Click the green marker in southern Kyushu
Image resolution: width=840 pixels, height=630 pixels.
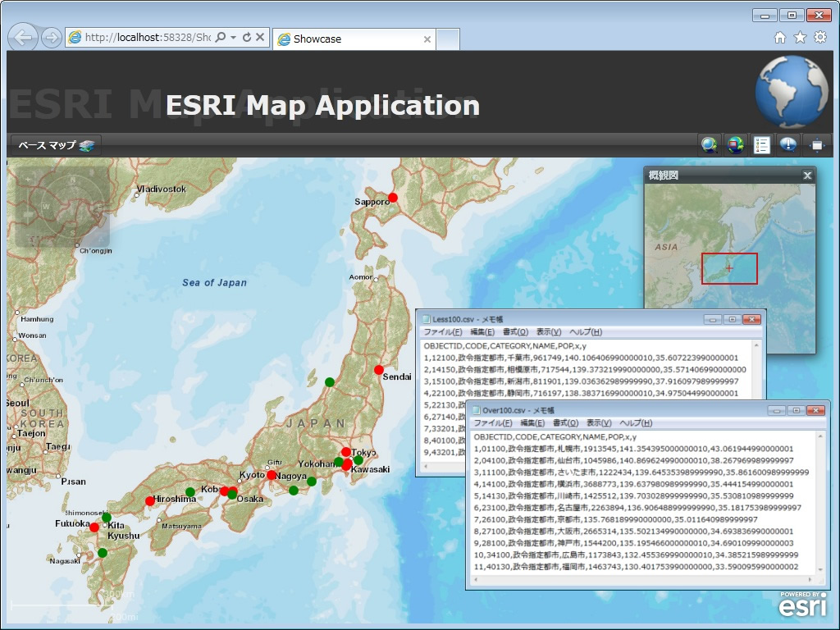coord(103,553)
